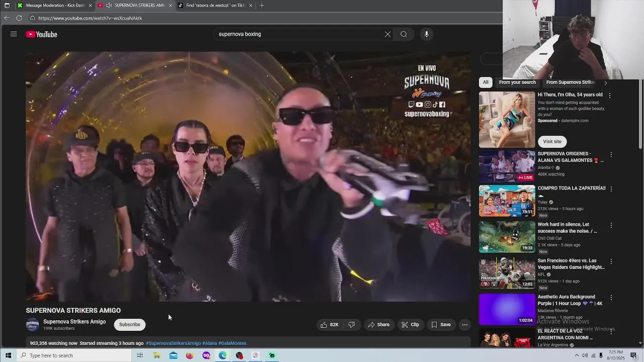This screenshot has width=644, height=362.
Task: Open Mail app from the taskbar
Action: click(173, 355)
